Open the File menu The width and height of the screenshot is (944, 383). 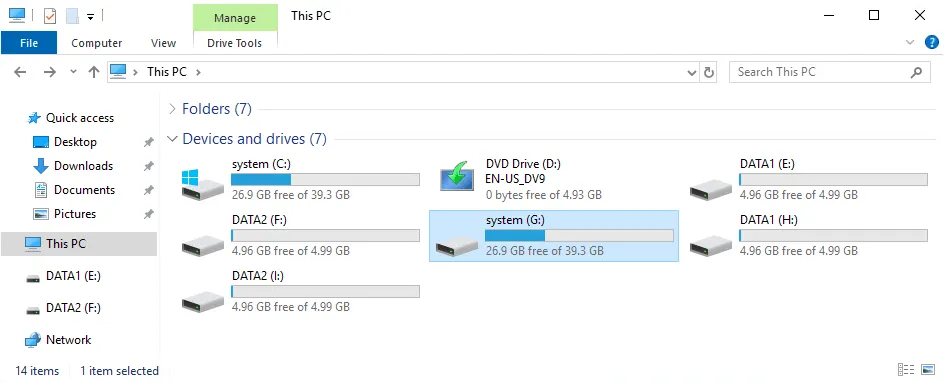[x=29, y=43]
